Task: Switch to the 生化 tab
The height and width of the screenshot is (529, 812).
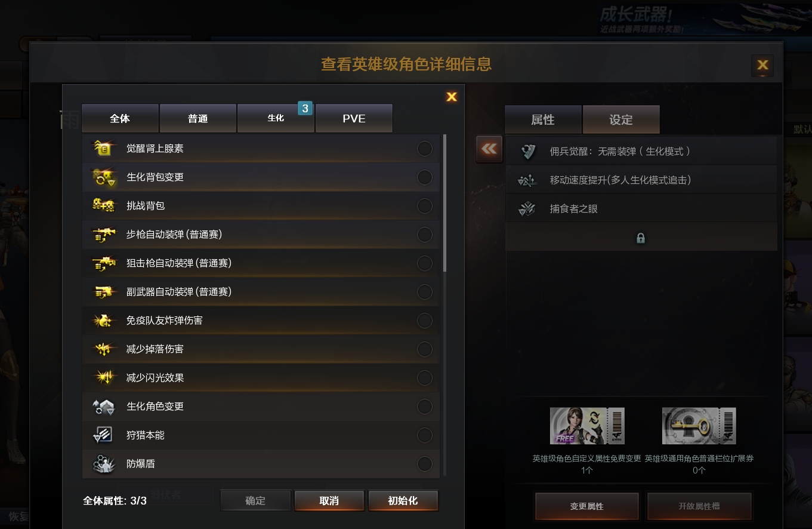Action: coord(276,118)
